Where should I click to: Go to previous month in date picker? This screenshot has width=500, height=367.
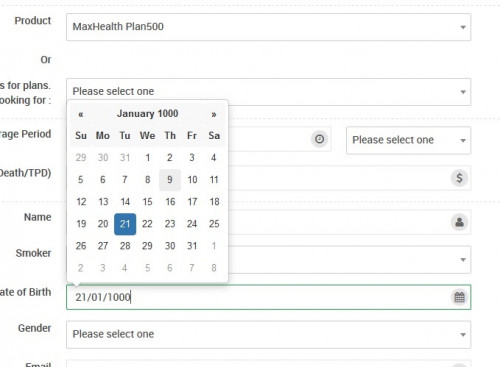[x=81, y=114]
